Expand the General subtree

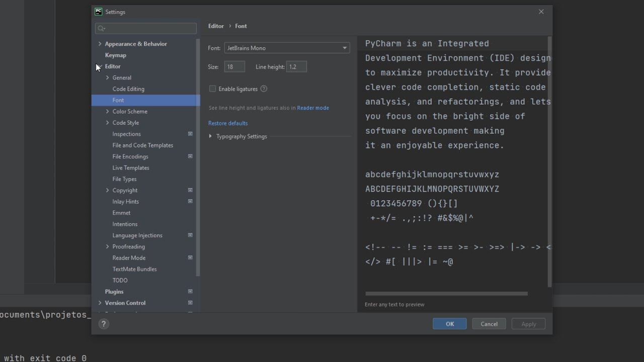pyautogui.click(x=107, y=77)
